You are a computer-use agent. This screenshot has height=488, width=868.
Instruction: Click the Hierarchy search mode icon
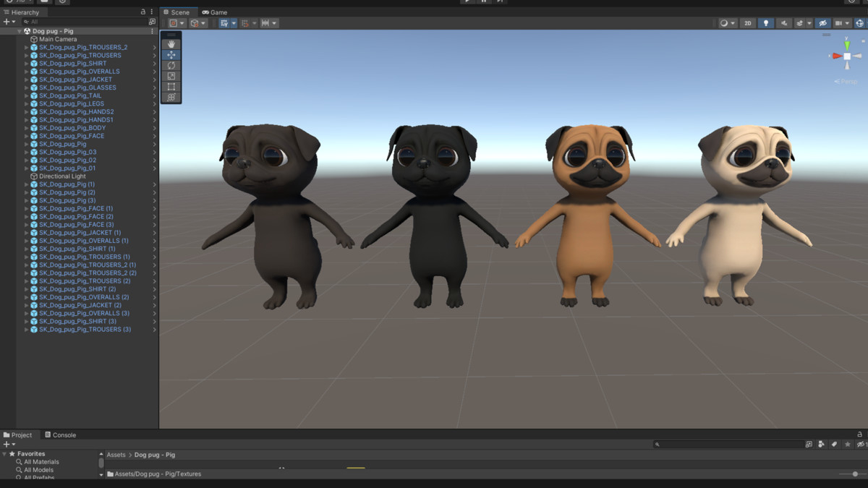(x=152, y=22)
